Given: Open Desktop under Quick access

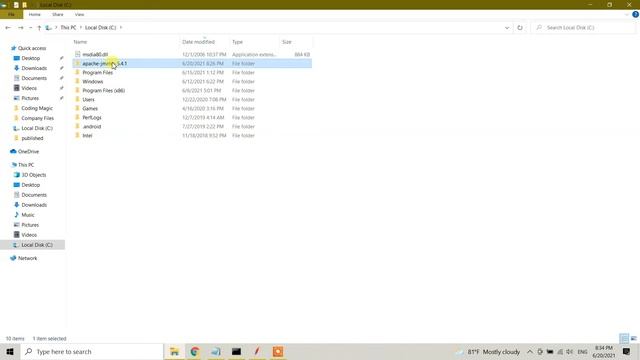Looking at the screenshot, I should tap(31, 58).
